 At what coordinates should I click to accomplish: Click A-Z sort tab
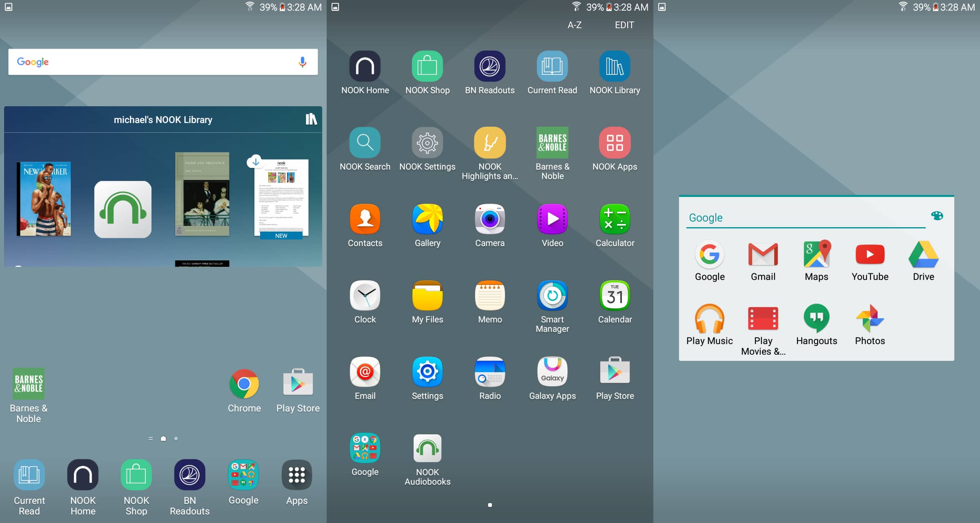(574, 24)
